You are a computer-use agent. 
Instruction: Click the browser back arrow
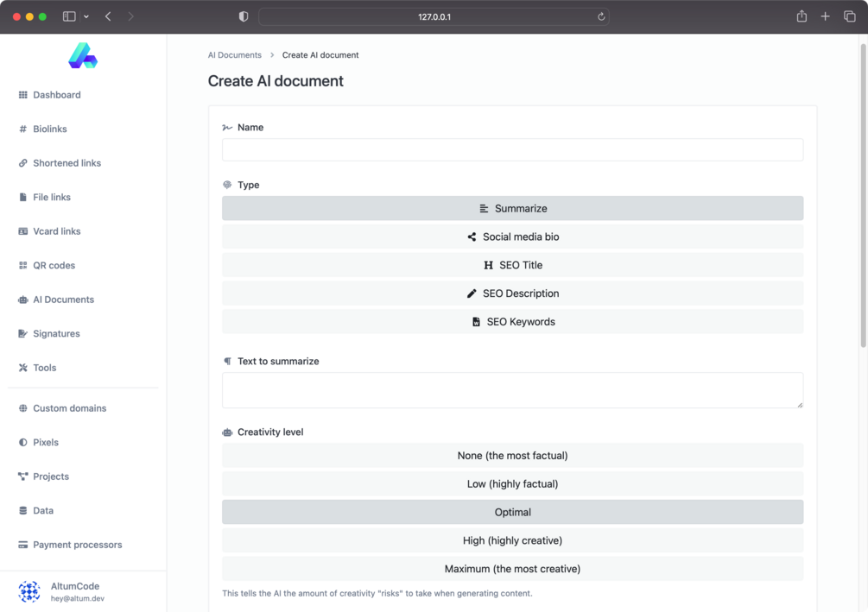click(x=109, y=16)
